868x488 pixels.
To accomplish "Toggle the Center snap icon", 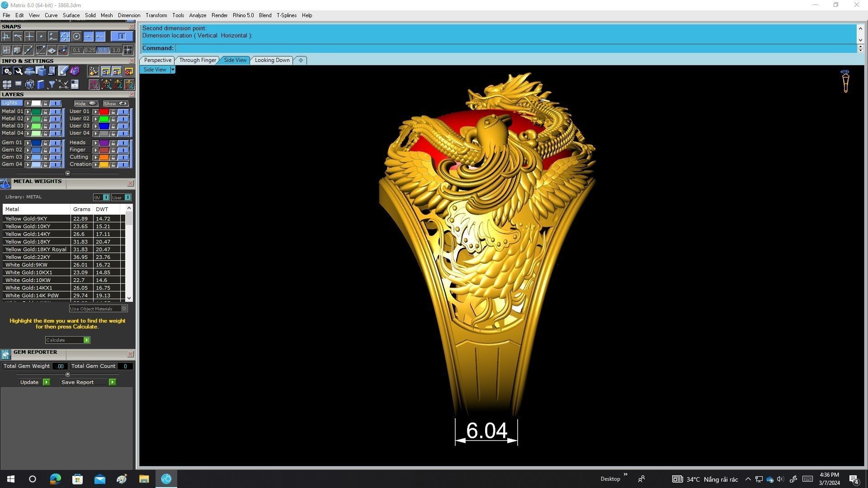I will coord(76,37).
